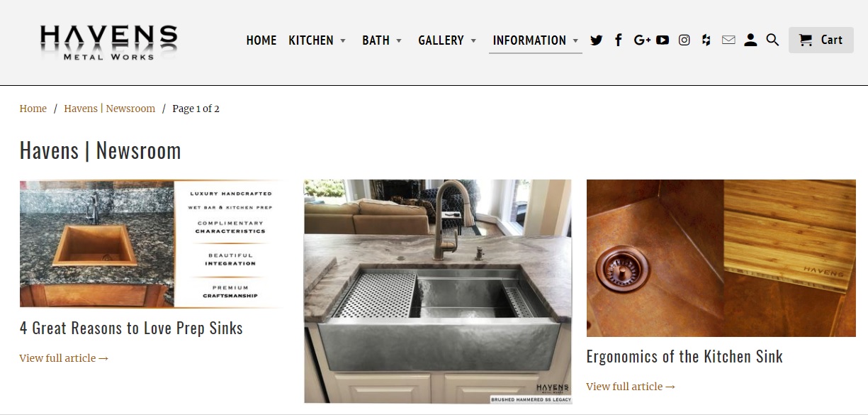The width and height of the screenshot is (868, 415).
Task: Open the Cart button
Action: 821,40
